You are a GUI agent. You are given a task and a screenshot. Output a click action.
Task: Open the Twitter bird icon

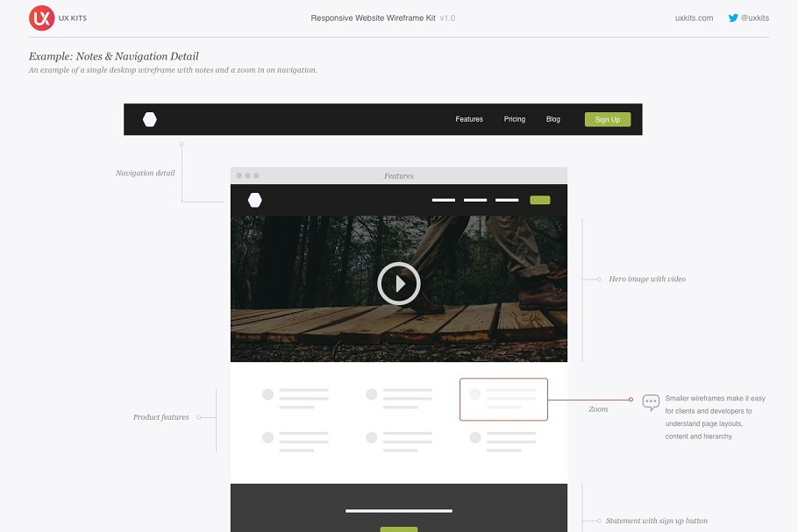pyautogui.click(x=732, y=17)
